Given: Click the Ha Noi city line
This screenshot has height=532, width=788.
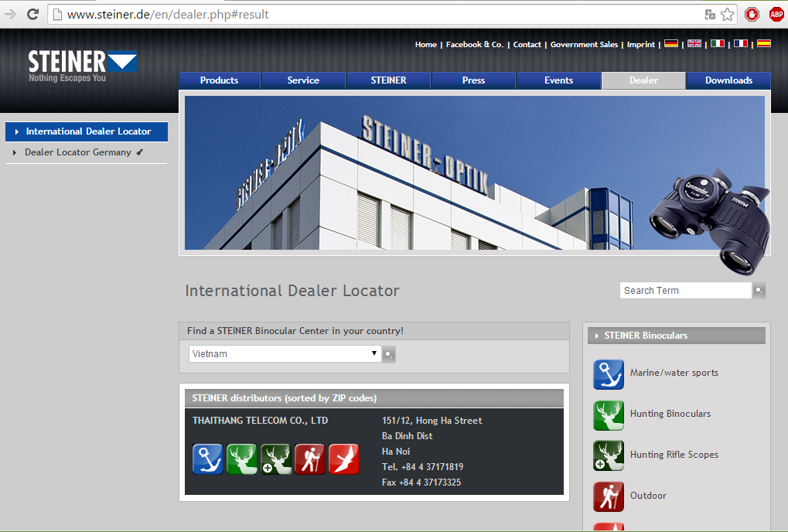Looking at the screenshot, I should 396,451.
